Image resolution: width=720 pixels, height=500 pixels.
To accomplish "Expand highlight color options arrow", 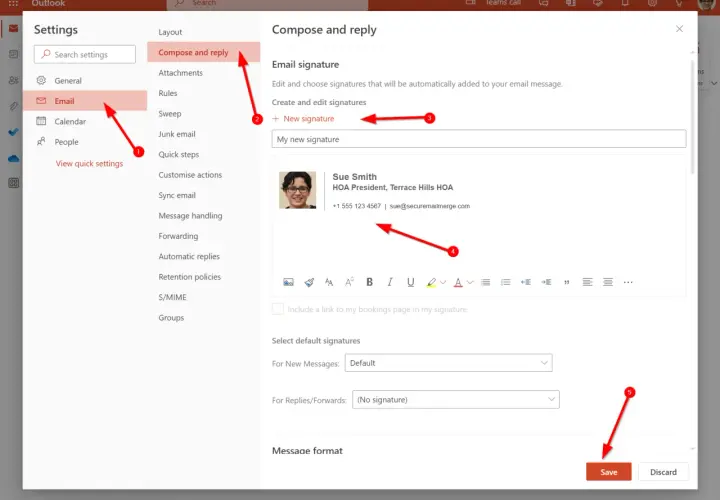I will tap(443, 282).
